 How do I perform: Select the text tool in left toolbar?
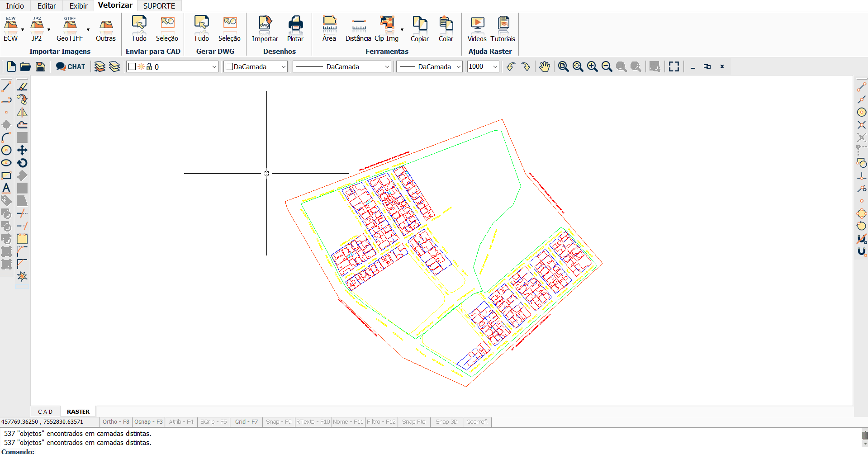tap(6, 188)
